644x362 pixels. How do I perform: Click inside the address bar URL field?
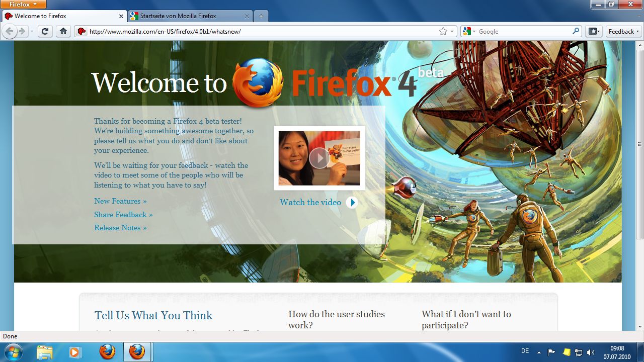[226, 31]
